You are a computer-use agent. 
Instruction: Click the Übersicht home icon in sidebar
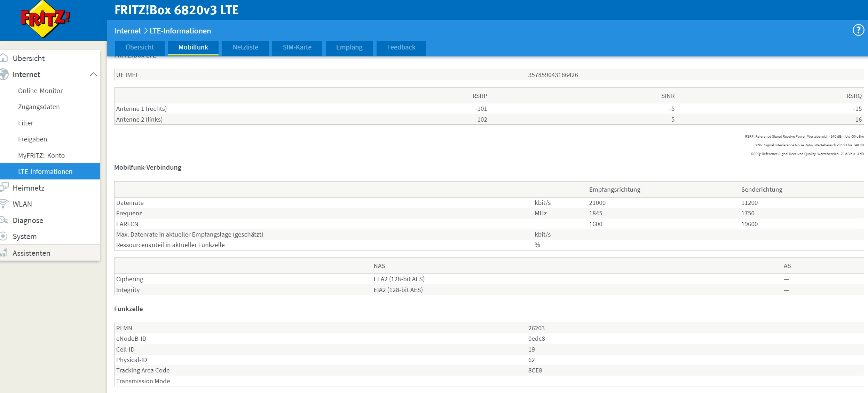pyautogui.click(x=4, y=58)
